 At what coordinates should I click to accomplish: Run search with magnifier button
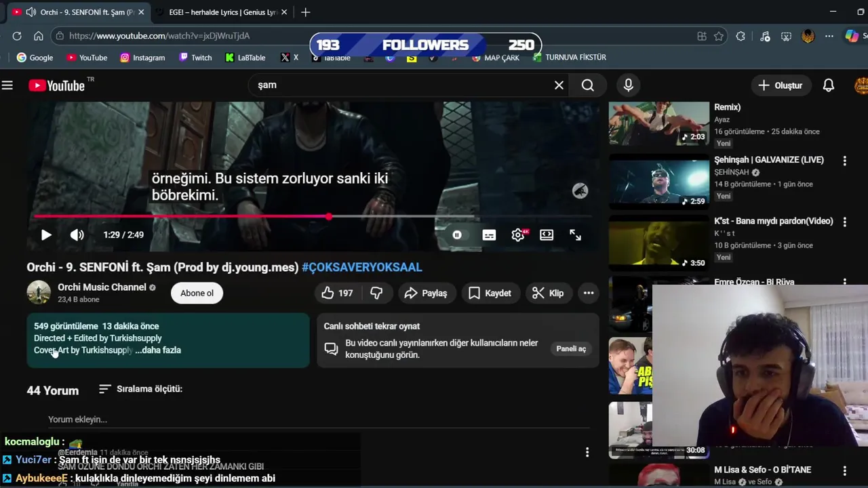tap(588, 85)
